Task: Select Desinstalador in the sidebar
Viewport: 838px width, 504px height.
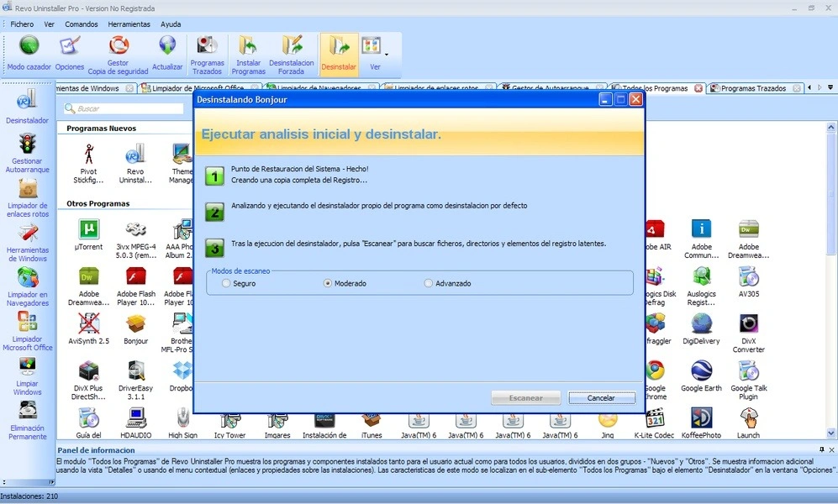Action: (x=27, y=106)
